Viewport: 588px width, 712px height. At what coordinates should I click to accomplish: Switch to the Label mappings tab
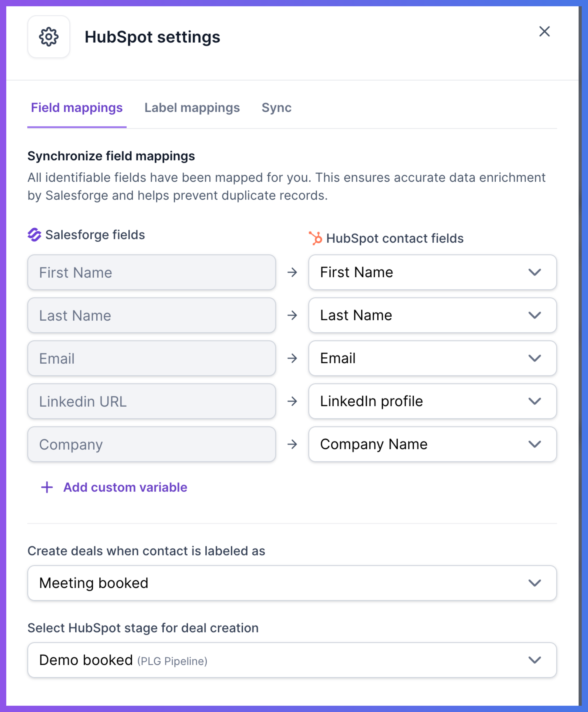(192, 108)
